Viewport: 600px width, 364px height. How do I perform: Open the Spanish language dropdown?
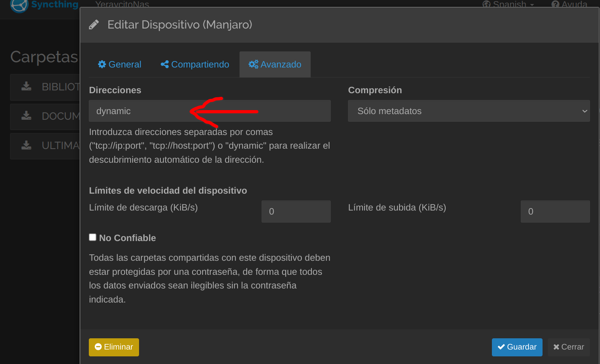pyautogui.click(x=509, y=4)
